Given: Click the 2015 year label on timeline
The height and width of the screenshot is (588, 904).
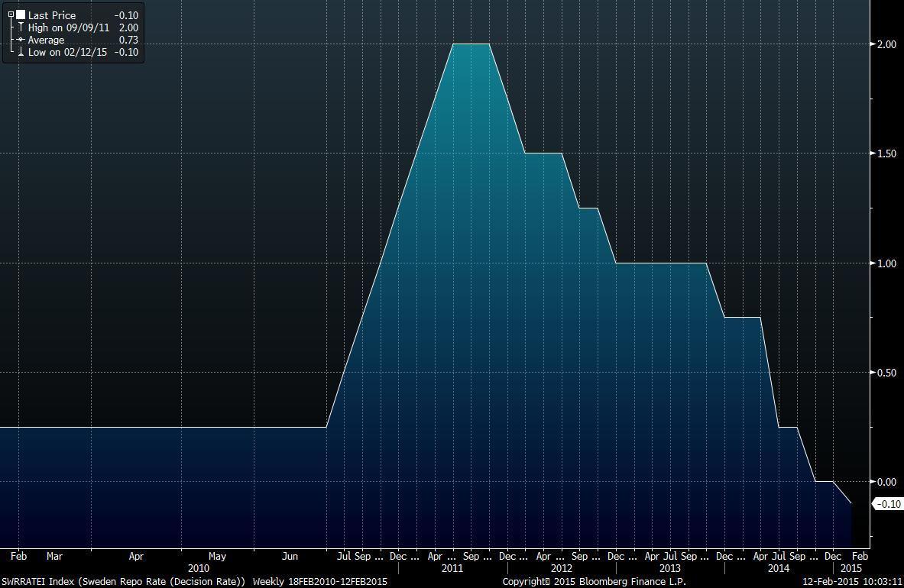Looking at the screenshot, I should pyautogui.click(x=851, y=568).
